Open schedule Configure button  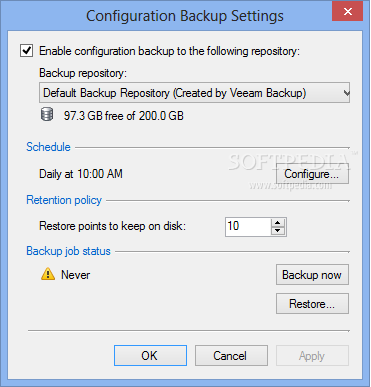click(x=312, y=174)
